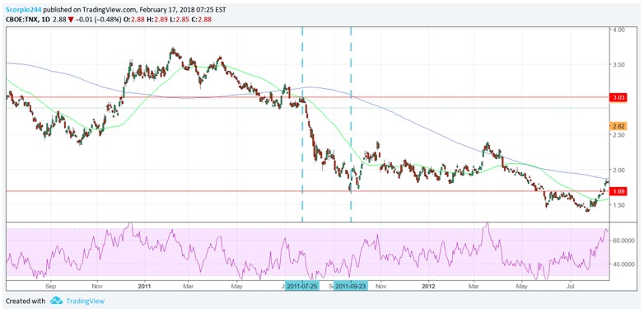Click the 3.50 price axis value
The width and height of the screenshot is (644, 309).
(620, 65)
